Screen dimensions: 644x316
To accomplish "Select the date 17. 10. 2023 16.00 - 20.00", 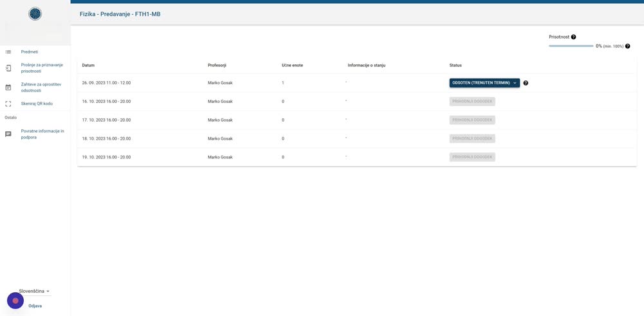I will click(106, 120).
